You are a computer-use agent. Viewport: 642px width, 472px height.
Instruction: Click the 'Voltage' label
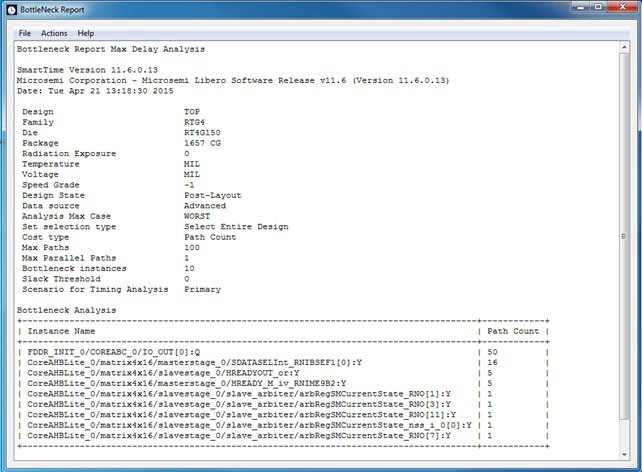[x=40, y=174]
